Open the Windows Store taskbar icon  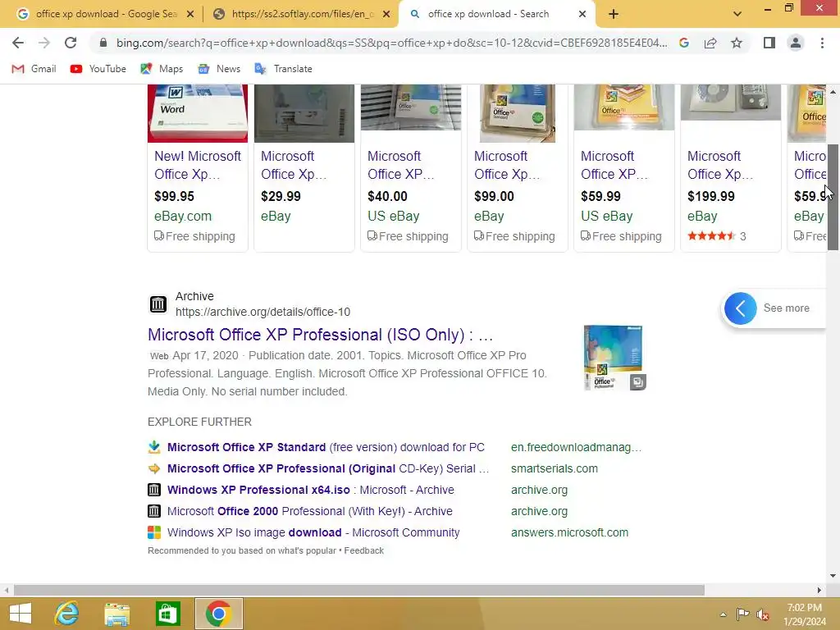click(x=167, y=614)
